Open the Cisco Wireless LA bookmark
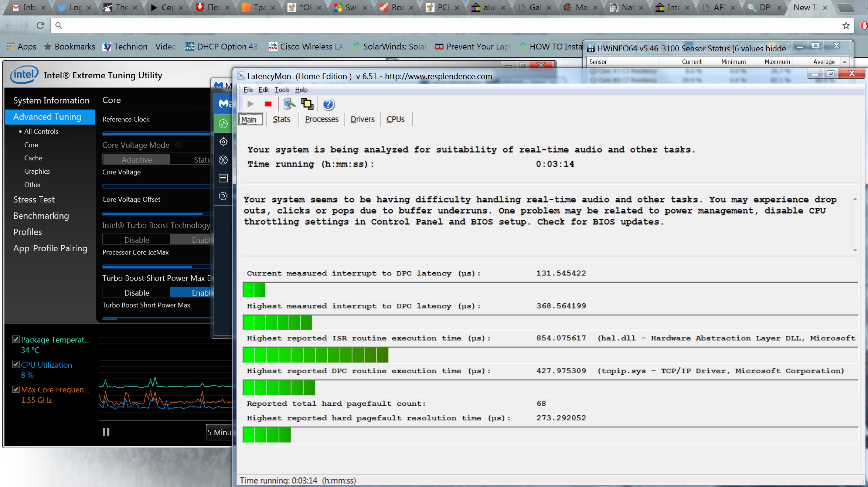This screenshot has height=487, width=868. click(306, 47)
